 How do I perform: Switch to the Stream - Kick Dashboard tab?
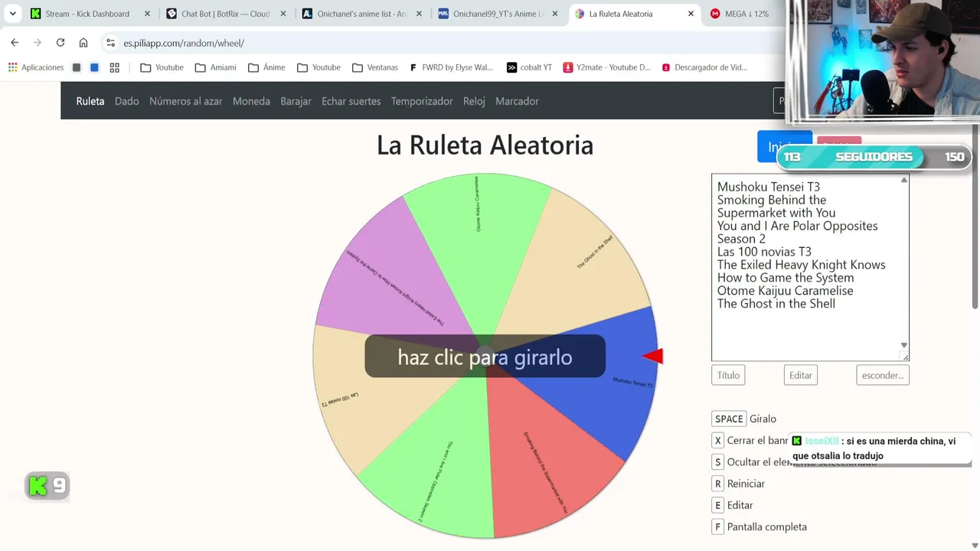coord(86,14)
